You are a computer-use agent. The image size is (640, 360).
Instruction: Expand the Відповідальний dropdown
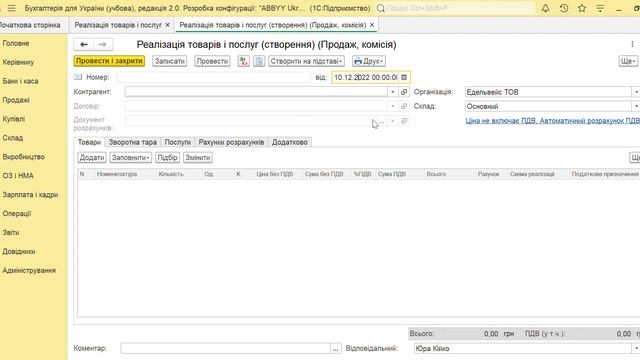(636, 348)
